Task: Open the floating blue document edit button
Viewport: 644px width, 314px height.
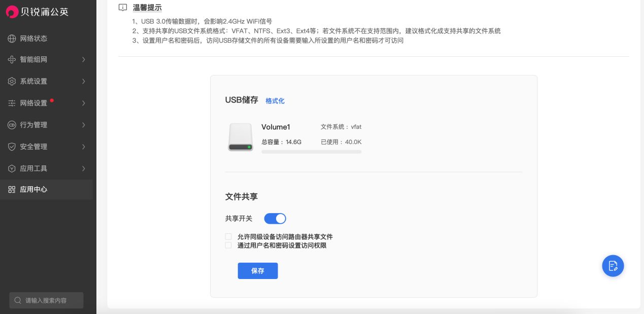Action: click(613, 265)
